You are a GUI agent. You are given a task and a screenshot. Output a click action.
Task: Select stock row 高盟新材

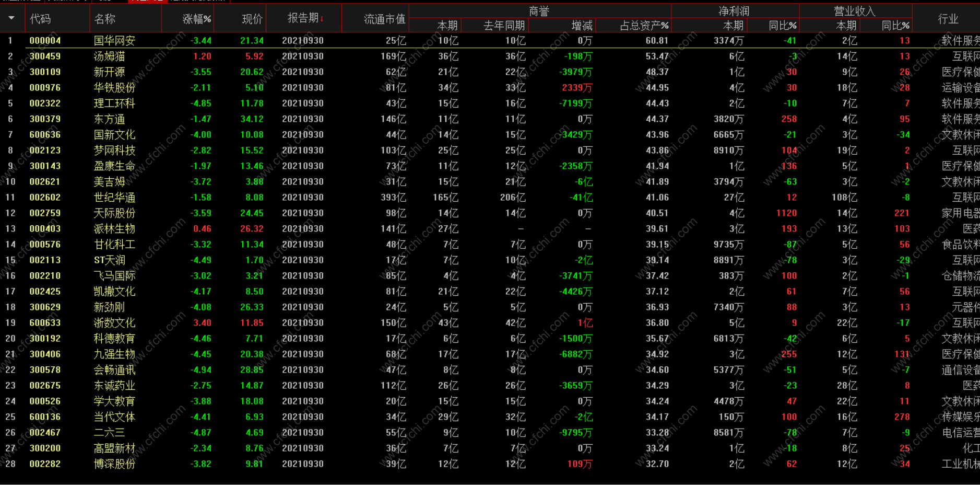pyautogui.click(x=490, y=448)
